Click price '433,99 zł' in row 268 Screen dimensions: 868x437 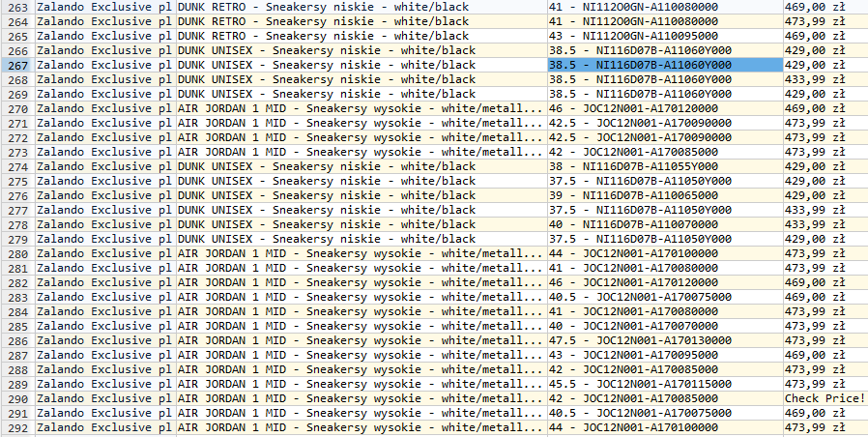point(825,79)
